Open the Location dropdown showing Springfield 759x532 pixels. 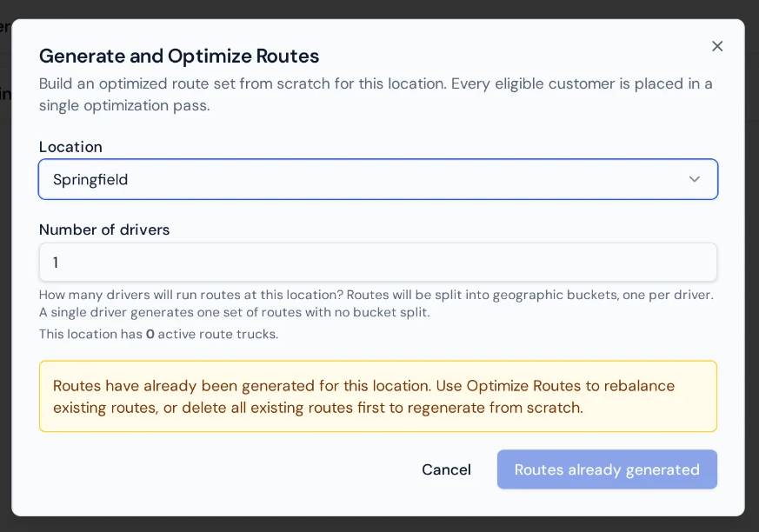378,179
